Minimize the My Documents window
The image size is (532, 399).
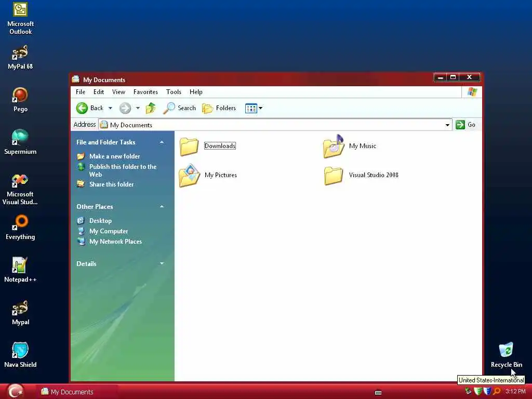point(441,77)
